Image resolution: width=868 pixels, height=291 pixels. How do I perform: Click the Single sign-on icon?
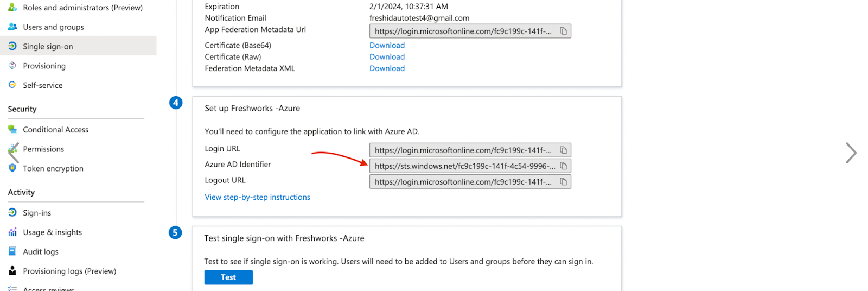(12, 46)
